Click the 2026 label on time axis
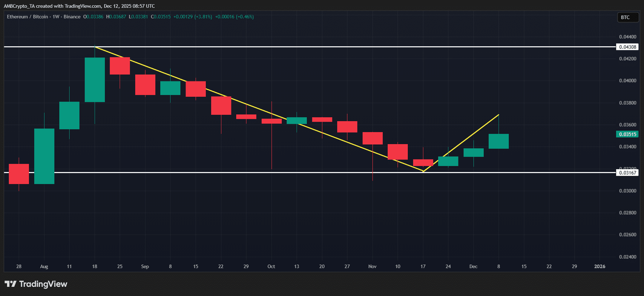Image resolution: width=644 pixels, height=296 pixels. click(600, 267)
